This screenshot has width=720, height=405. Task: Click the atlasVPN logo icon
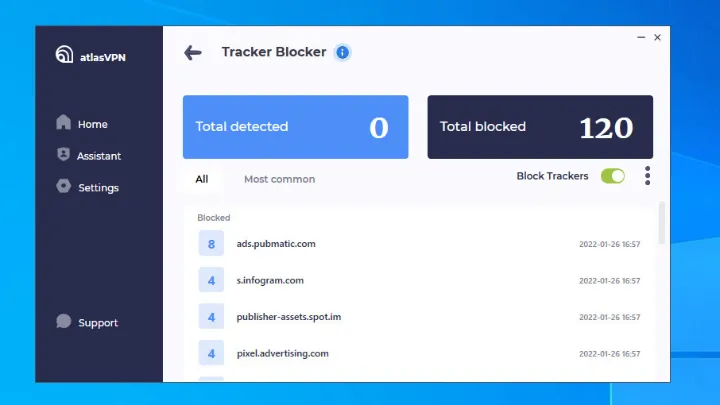64,55
